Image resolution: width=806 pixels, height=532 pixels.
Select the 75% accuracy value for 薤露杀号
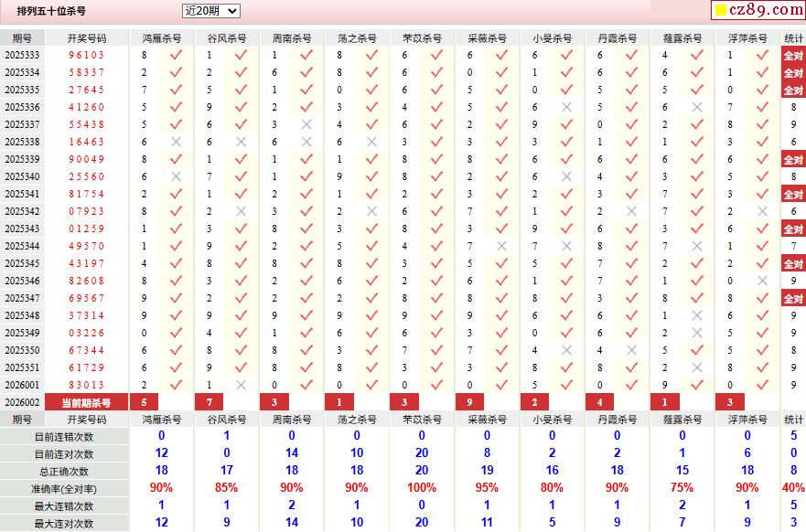(682, 487)
